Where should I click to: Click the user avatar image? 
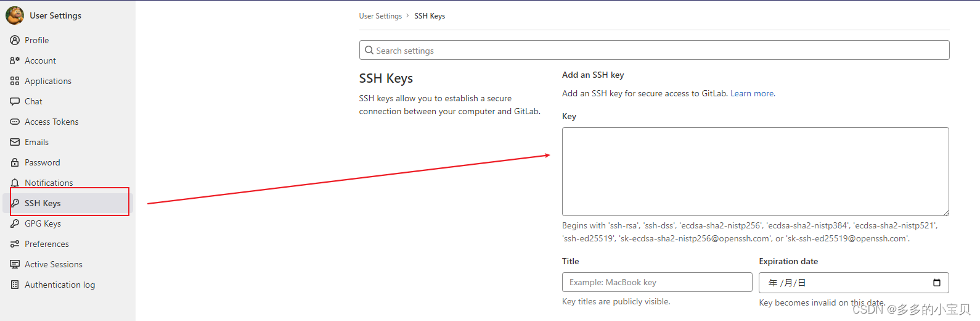point(15,15)
